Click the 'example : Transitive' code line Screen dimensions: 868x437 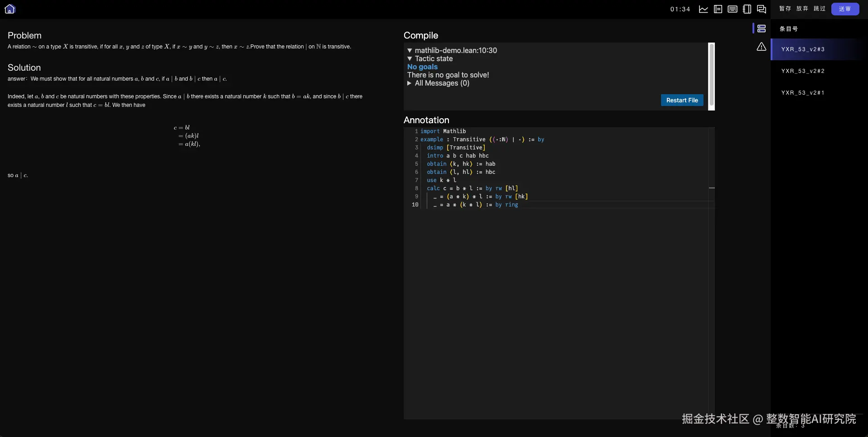click(x=482, y=139)
